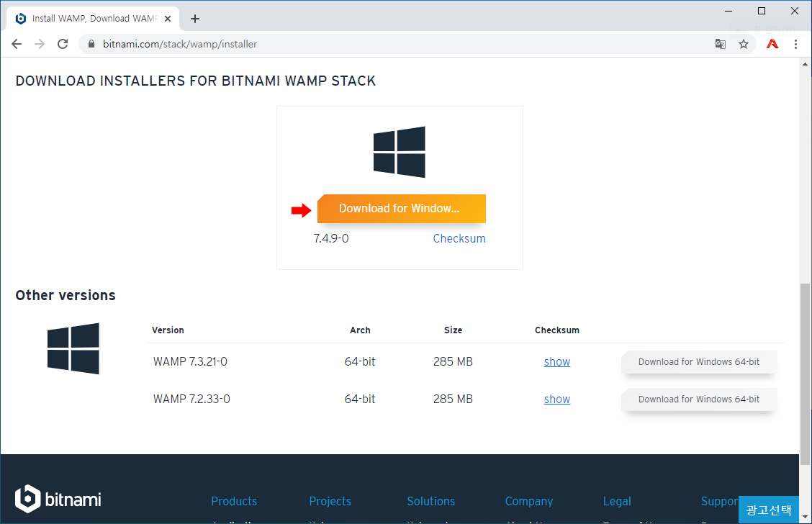Image resolution: width=812 pixels, height=524 pixels.
Task: Click the Bitnami logo in the footer
Action: [x=58, y=499]
